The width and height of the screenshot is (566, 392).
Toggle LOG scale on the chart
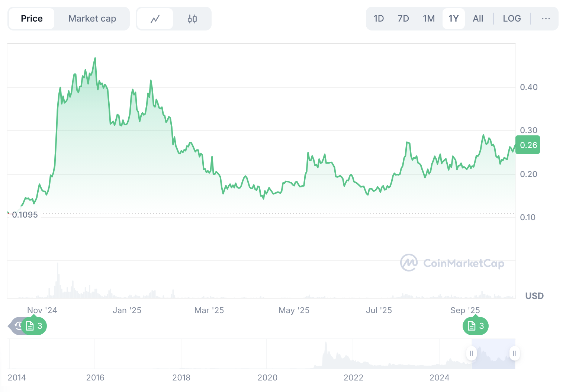coord(512,19)
